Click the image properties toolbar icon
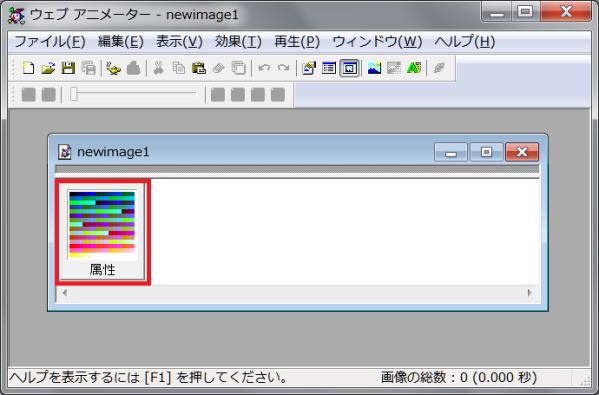 point(309,68)
